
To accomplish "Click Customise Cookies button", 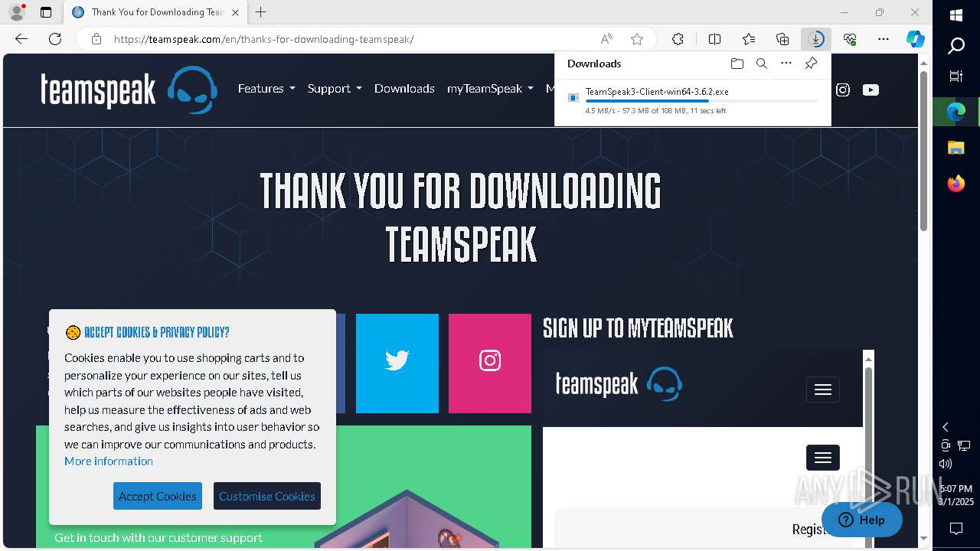I will click(267, 496).
